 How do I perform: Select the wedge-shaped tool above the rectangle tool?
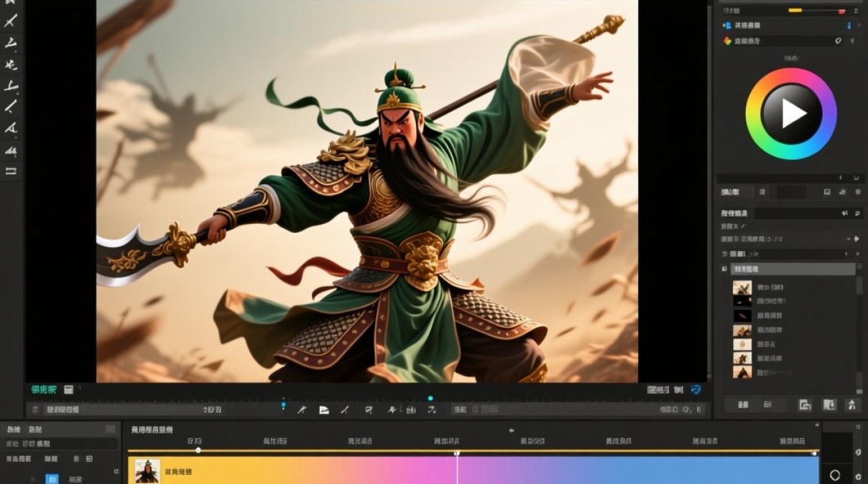pos(11,151)
